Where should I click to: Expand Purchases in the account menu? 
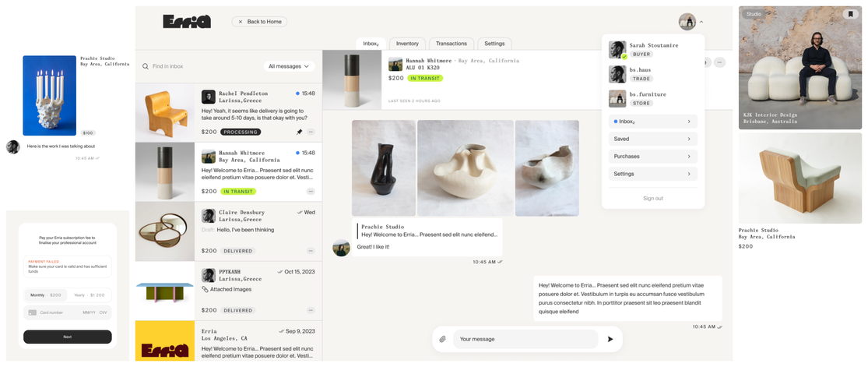coord(652,157)
